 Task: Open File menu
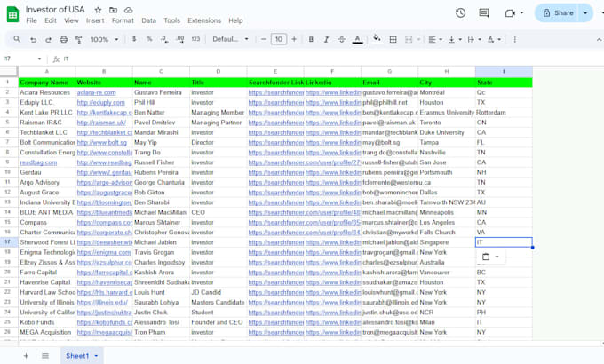coord(32,20)
